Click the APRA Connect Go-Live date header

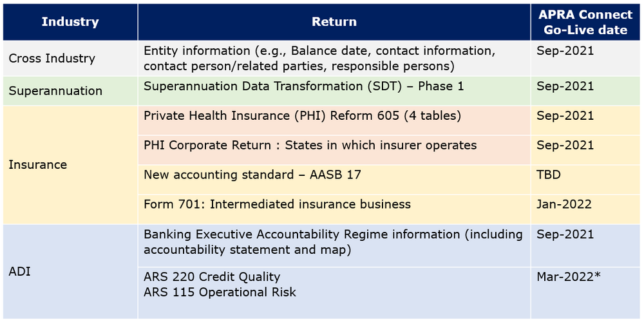pyautogui.click(x=585, y=23)
